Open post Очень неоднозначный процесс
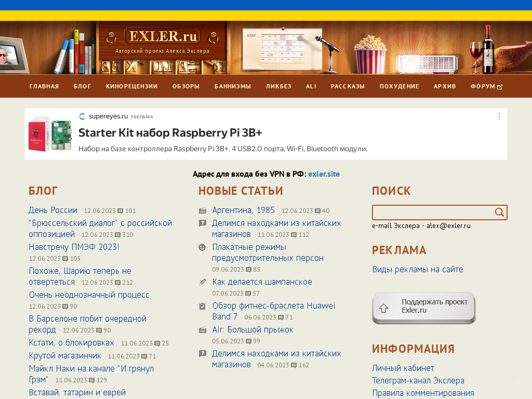 click(89, 295)
